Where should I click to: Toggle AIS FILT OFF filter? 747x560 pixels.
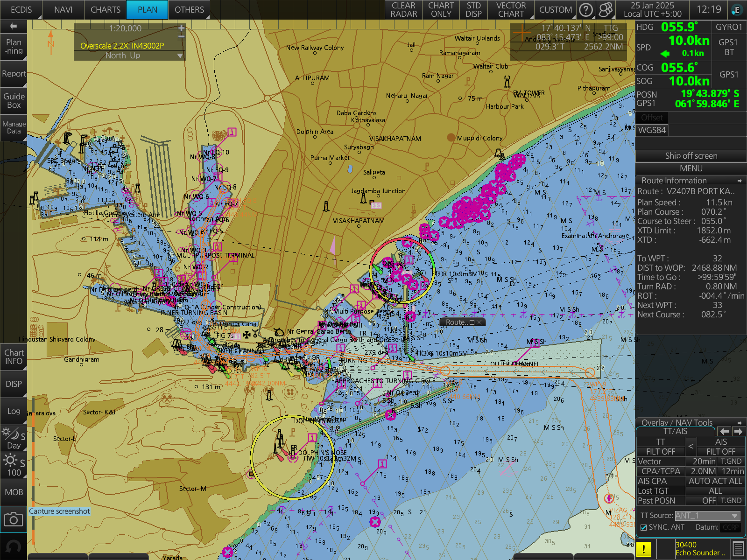coord(720,452)
